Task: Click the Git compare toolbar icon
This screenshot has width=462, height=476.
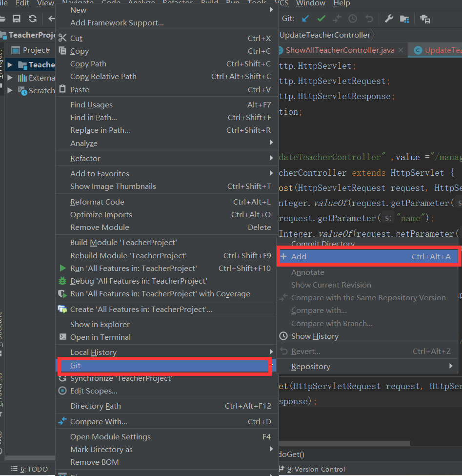Action: tap(337, 19)
